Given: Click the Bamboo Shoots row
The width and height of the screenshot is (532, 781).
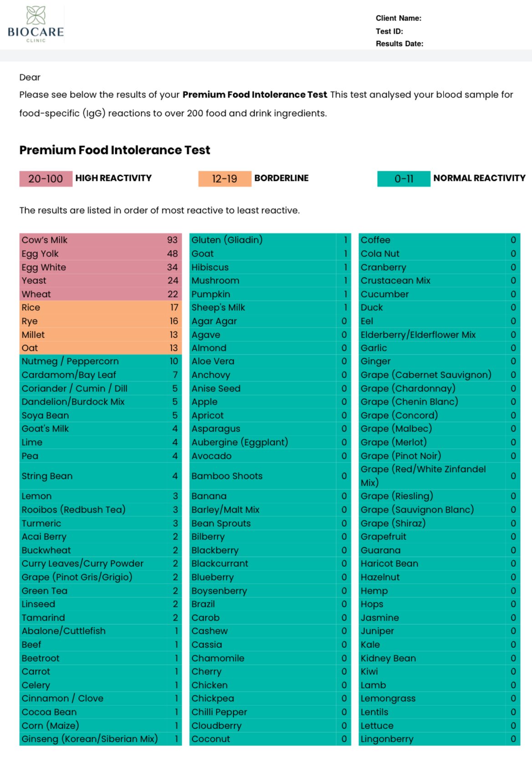Looking at the screenshot, I should coord(270,476).
